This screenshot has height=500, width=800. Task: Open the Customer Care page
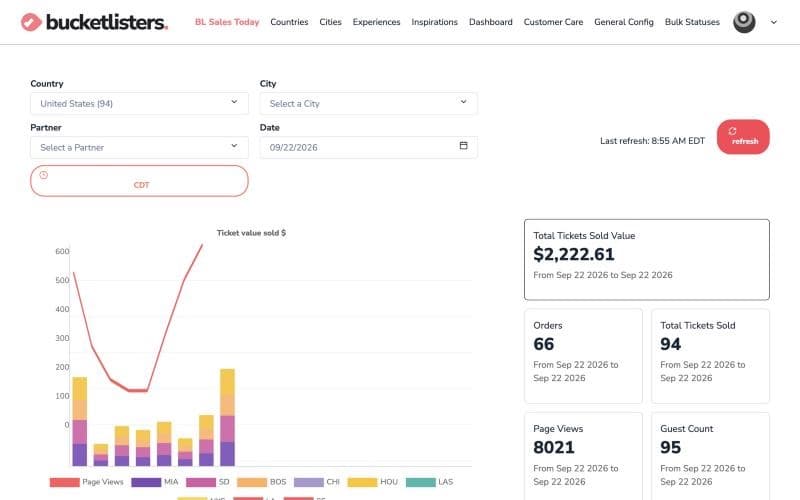(x=554, y=22)
